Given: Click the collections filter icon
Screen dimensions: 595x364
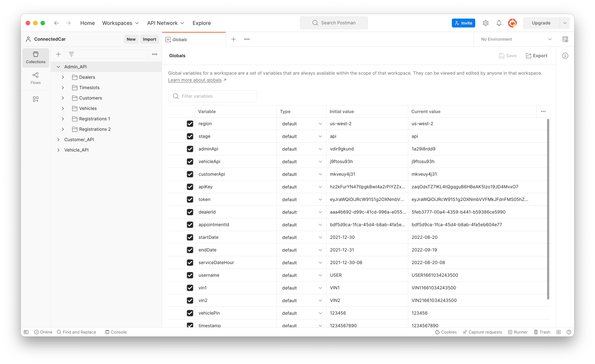Looking at the screenshot, I should (71, 54).
